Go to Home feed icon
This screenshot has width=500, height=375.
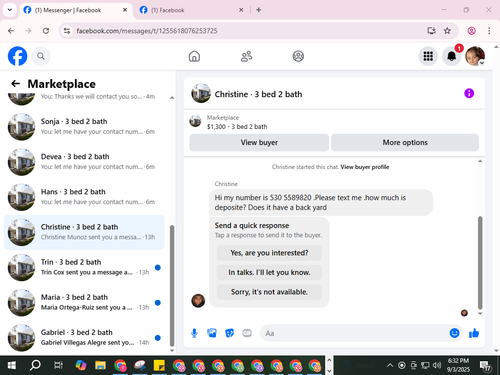click(x=194, y=56)
